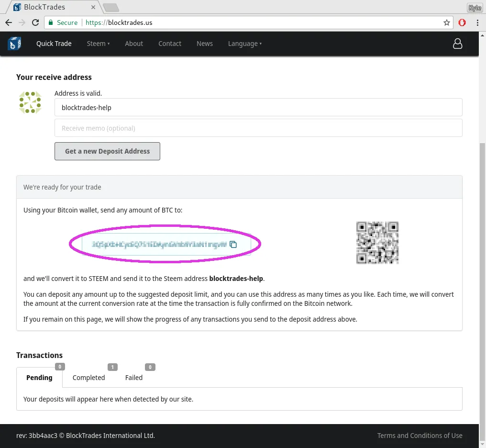The image size is (486, 448).
Task: Expand the Steem dropdown menu
Action: coord(98,44)
